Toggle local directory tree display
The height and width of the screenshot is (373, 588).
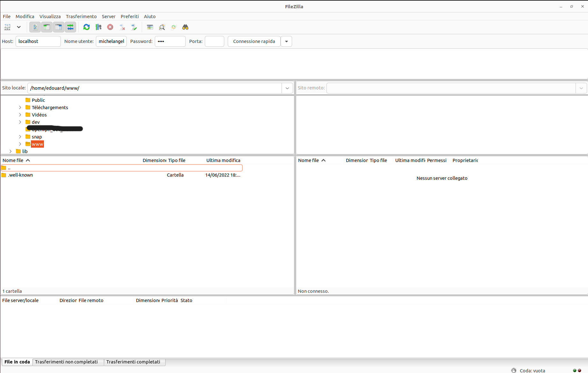coord(47,27)
